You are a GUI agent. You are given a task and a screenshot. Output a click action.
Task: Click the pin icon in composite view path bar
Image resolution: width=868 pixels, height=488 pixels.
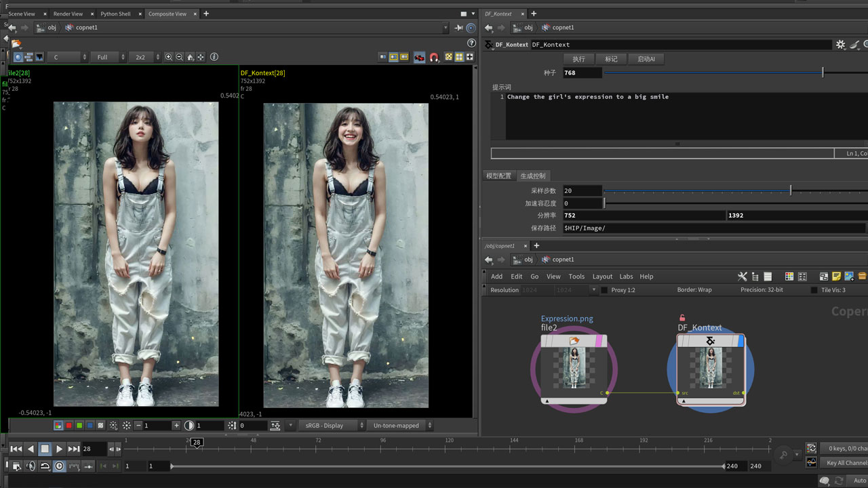coord(458,28)
